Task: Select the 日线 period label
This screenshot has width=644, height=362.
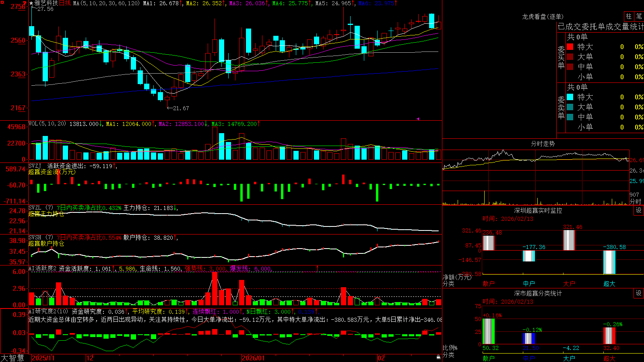Action: point(65,3)
